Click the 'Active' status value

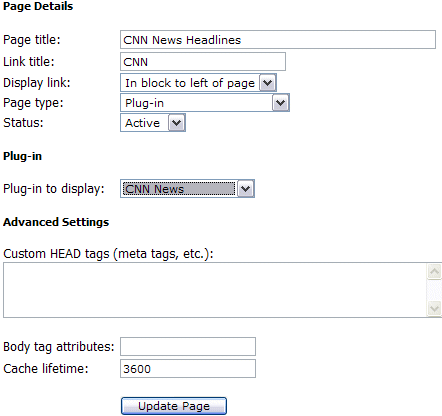[x=142, y=123]
